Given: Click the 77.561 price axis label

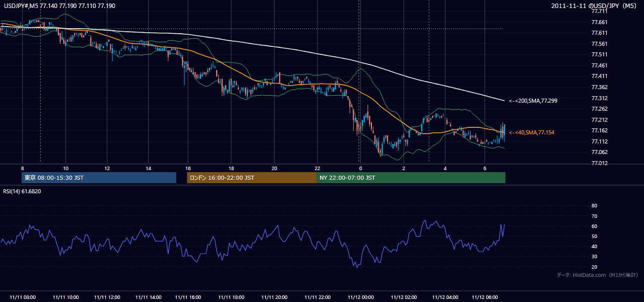Looking at the screenshot, I should tap(600, 44).
